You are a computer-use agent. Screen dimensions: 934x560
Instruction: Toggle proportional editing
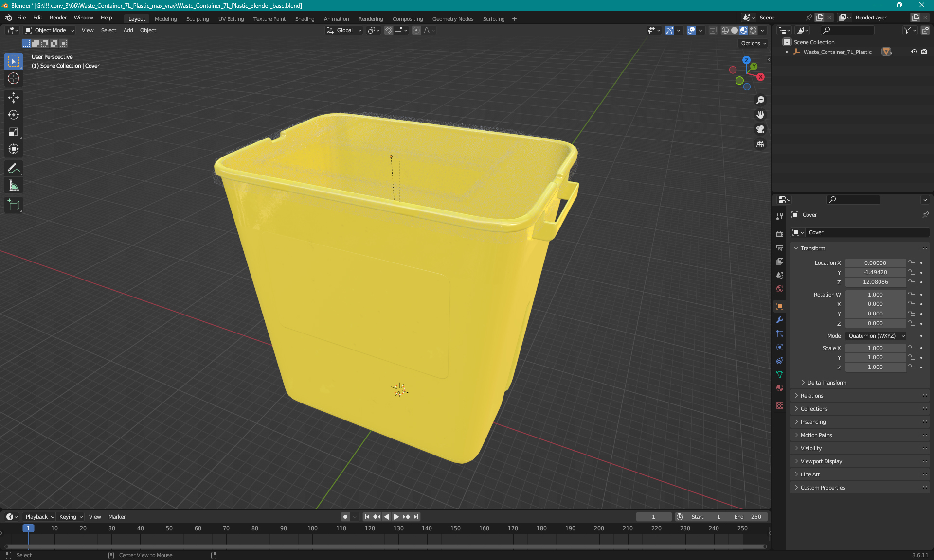pyautogui.click(x=416, y=30)
